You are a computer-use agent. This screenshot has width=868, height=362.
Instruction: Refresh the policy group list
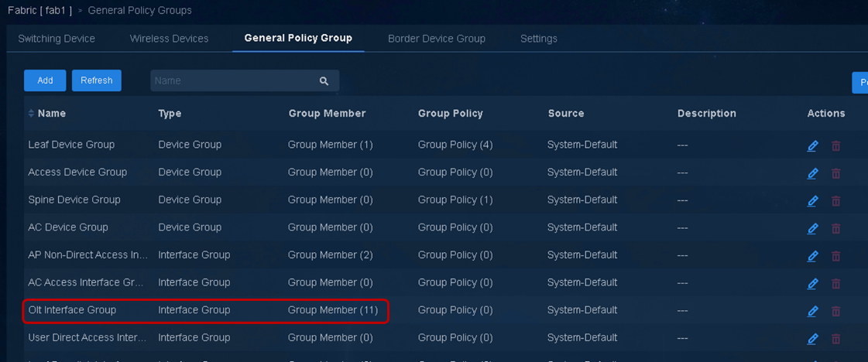96,80
